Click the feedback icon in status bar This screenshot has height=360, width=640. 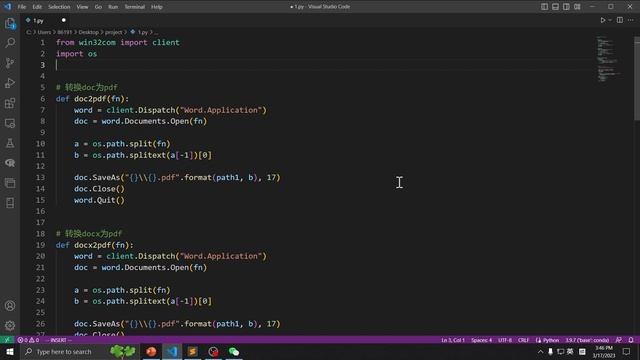[619, 340]
